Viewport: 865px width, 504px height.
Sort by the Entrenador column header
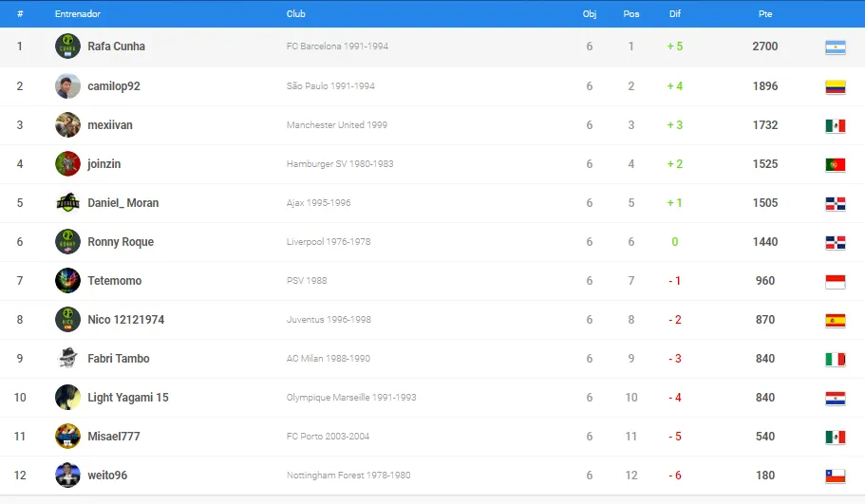(78, 14)
